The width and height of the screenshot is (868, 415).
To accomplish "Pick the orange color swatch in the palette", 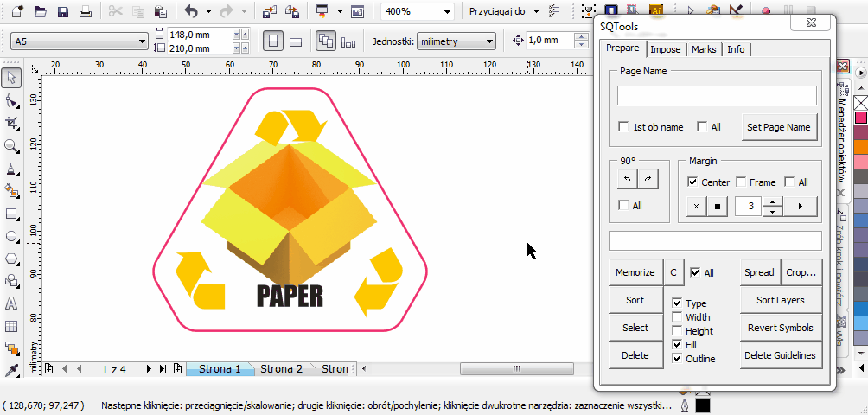I will [x=861, y=147].
